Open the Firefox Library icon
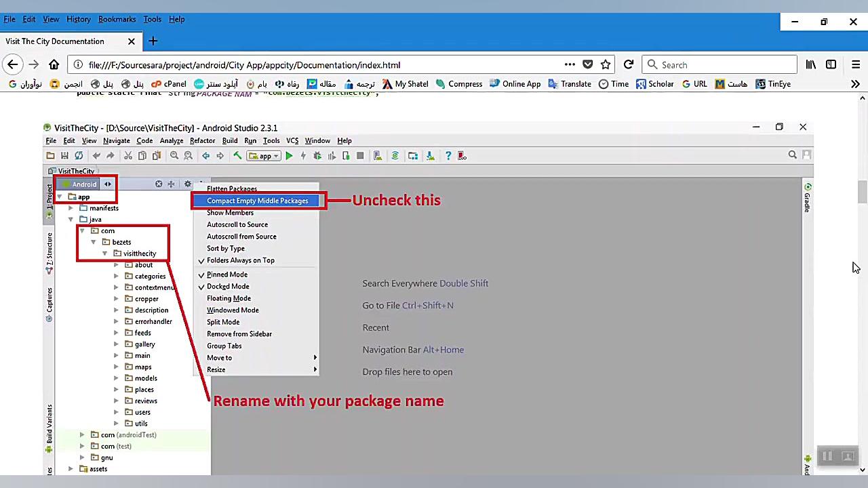 (810, 64)
